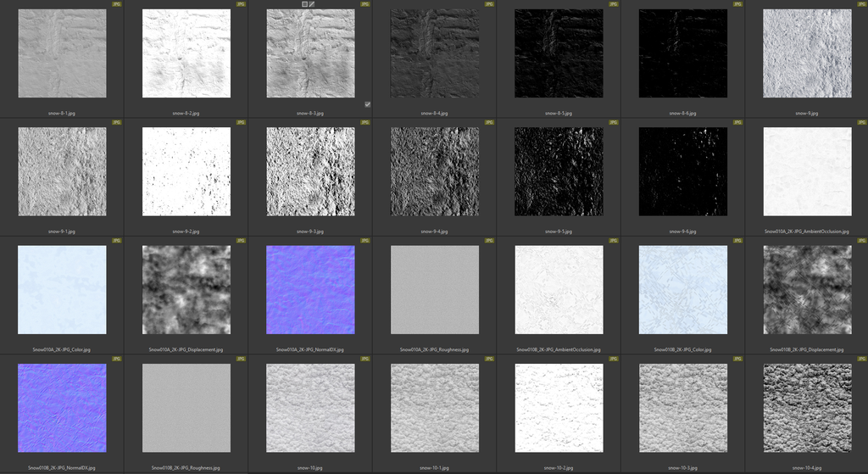Click the JPG badge on the snow-8-4.jpg cell

489,4
